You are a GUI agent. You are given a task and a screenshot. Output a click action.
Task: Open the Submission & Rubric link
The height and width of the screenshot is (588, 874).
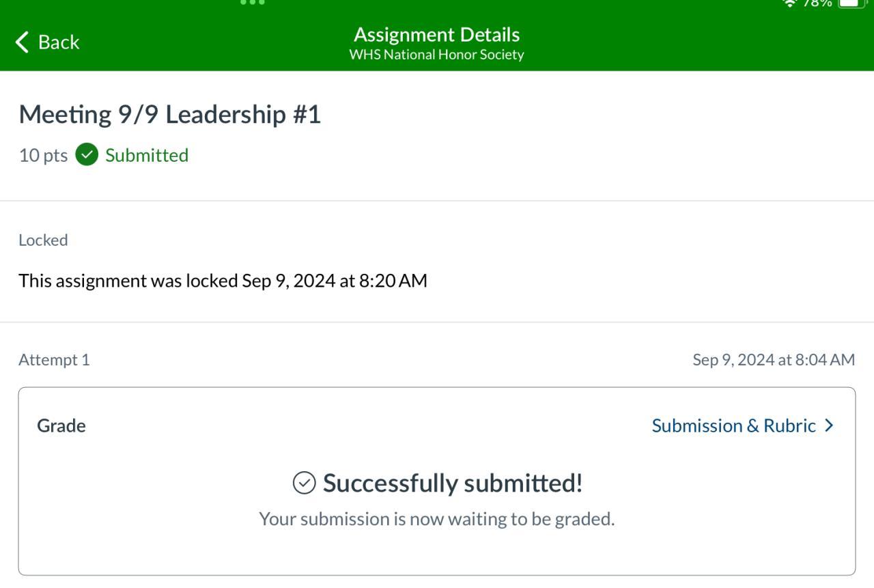tap(733, 425)
